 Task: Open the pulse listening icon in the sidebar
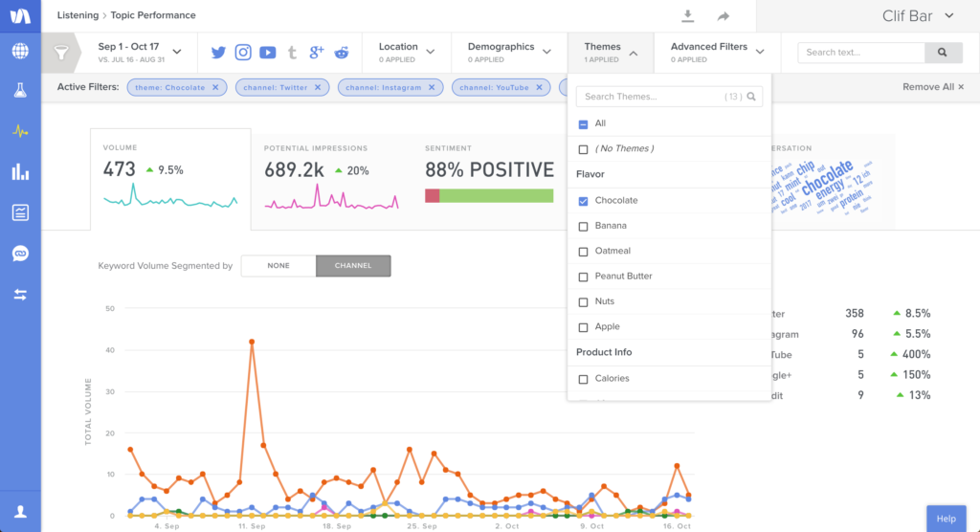point(20,131)
